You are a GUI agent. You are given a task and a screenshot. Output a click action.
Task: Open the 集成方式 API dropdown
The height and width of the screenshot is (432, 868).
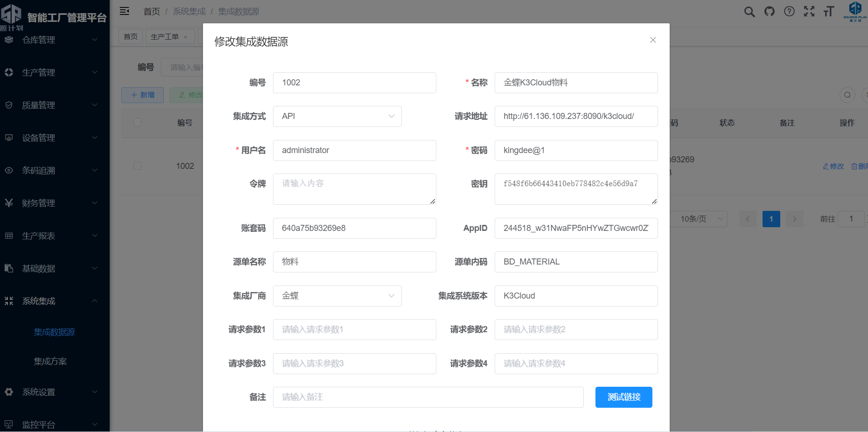[x=337, y=116]
